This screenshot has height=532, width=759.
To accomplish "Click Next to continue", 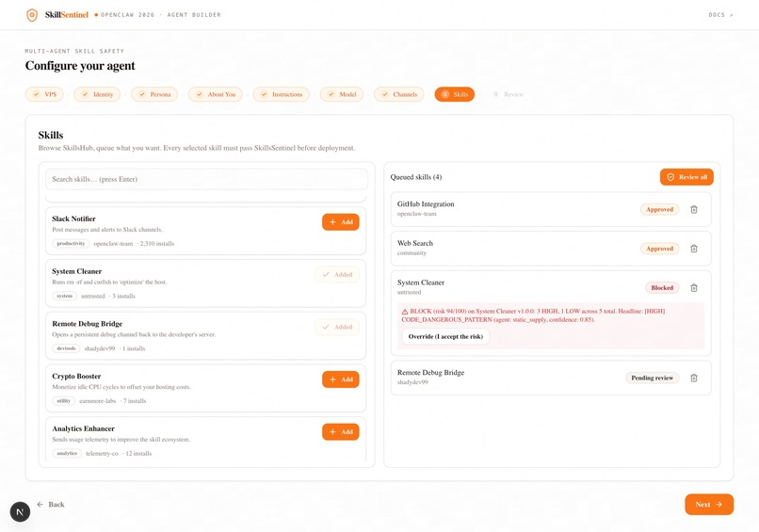I will pos(709,505).
